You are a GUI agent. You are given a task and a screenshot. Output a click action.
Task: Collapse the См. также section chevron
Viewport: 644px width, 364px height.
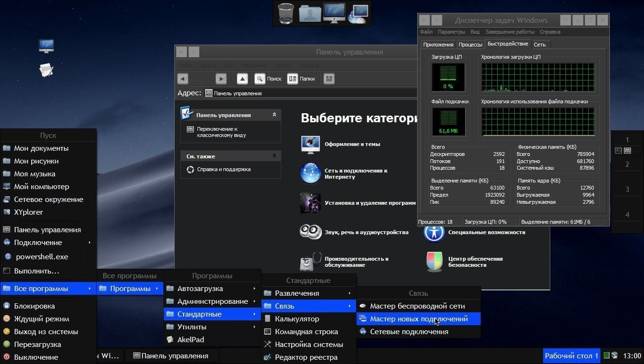pos(274,156)
